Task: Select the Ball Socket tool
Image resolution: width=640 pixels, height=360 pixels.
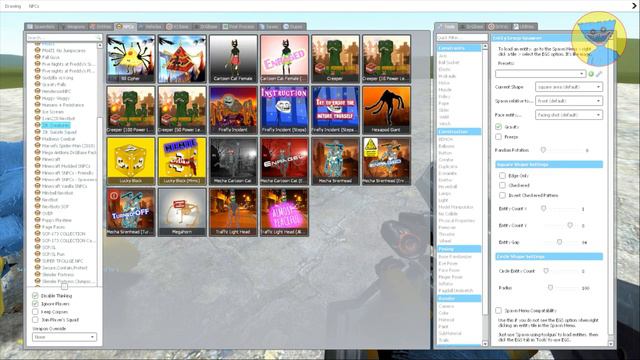Action: pyautogui.click(x=449, y=62)
